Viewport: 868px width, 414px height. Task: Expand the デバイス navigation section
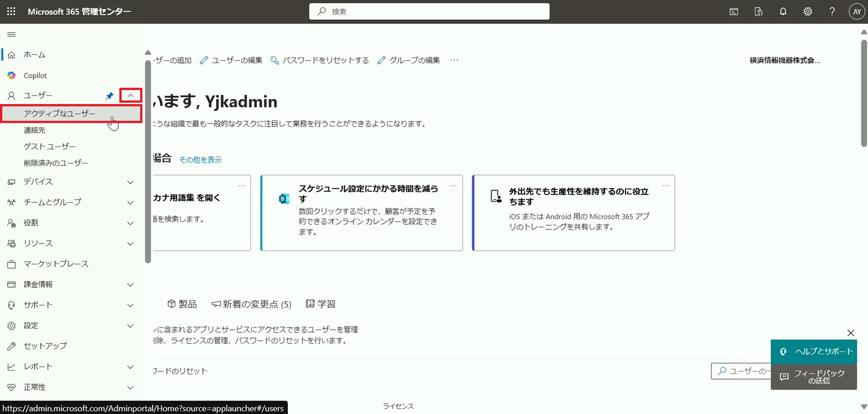click(130, 182)
